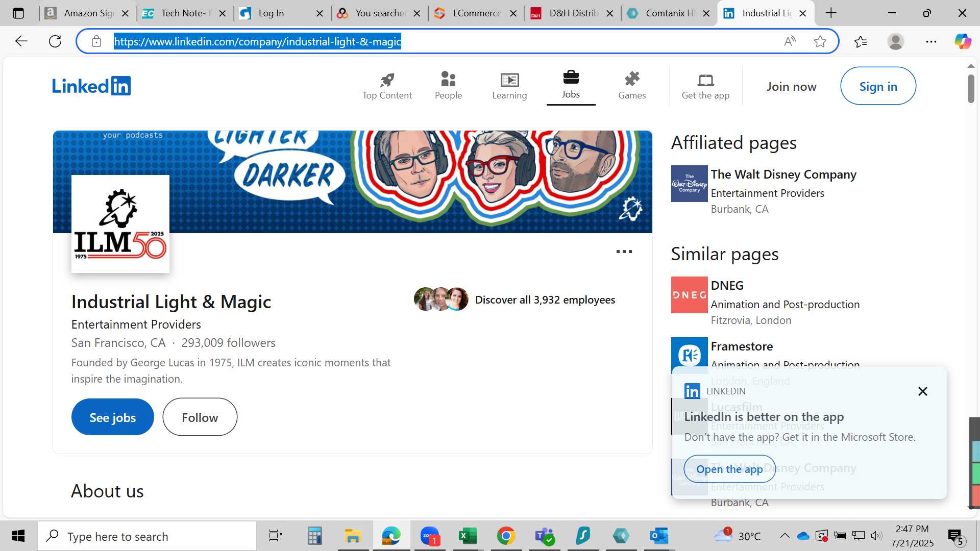Open the notification center icon
Image resolution: width=980 pixels, height=551 pixels.
click(x=955, y=536)
